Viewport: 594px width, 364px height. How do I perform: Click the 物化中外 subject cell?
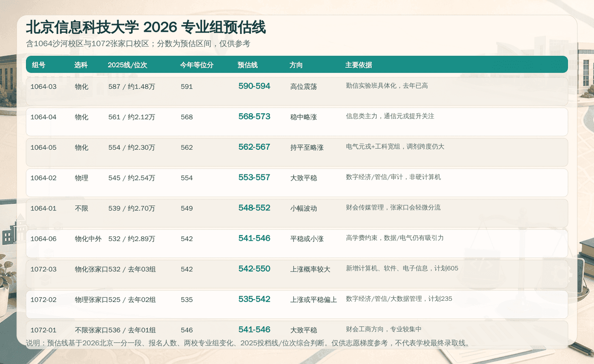coord(88,239)
